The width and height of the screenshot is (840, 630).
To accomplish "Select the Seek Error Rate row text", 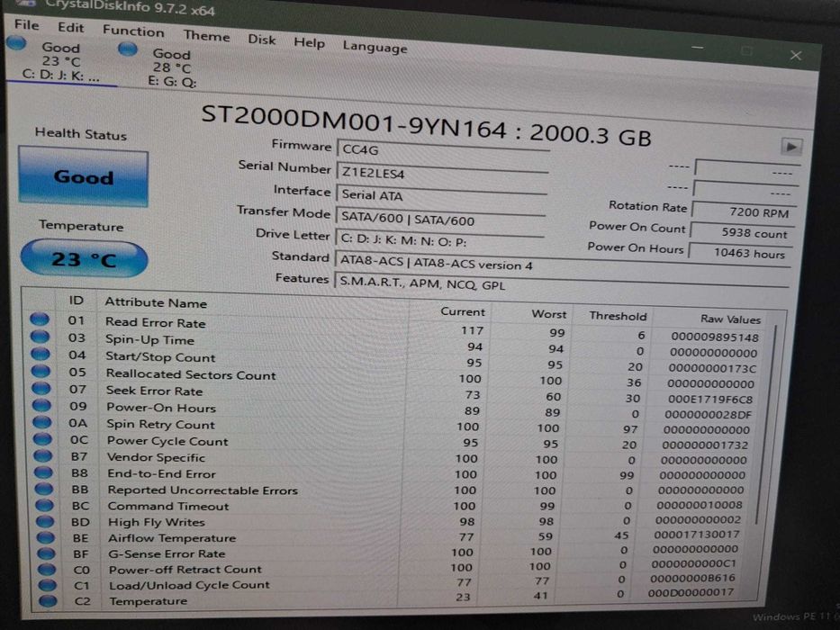I will [154, 391].
